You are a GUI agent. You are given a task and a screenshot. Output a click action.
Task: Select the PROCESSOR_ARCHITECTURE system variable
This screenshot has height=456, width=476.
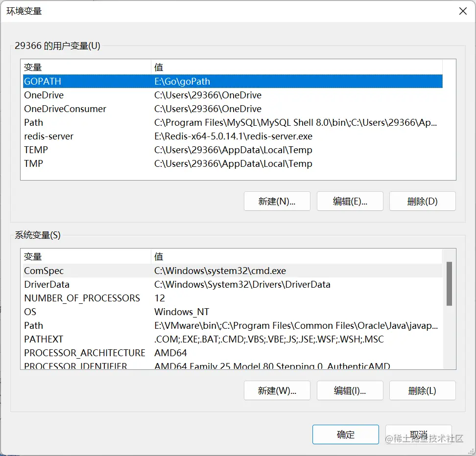tap(233, 353)
